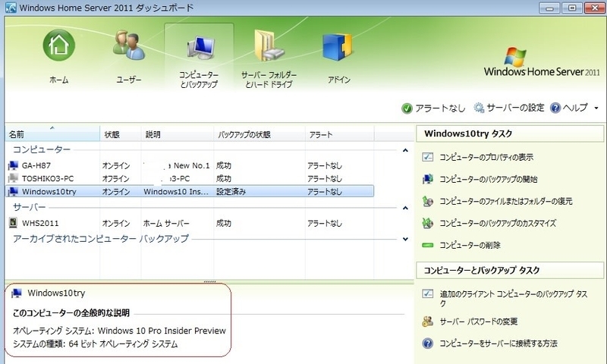Image resolution: width=607 pixels, height=364 pixels.
Task: Open the アドイン puzzle-box icon
Action: [x=337, y=47]
